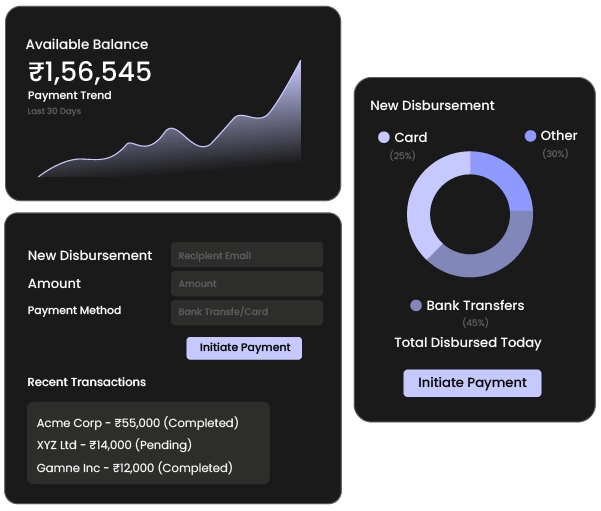This screenshot has width=601, height=511.
Task: Focus the Recipient Email field
Action: [x=247, y=255]
